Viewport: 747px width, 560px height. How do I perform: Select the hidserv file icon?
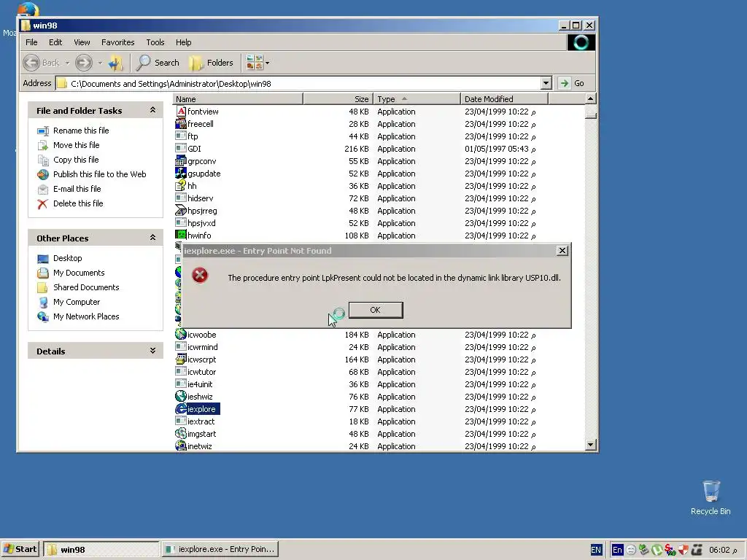[x=181, y=198]
